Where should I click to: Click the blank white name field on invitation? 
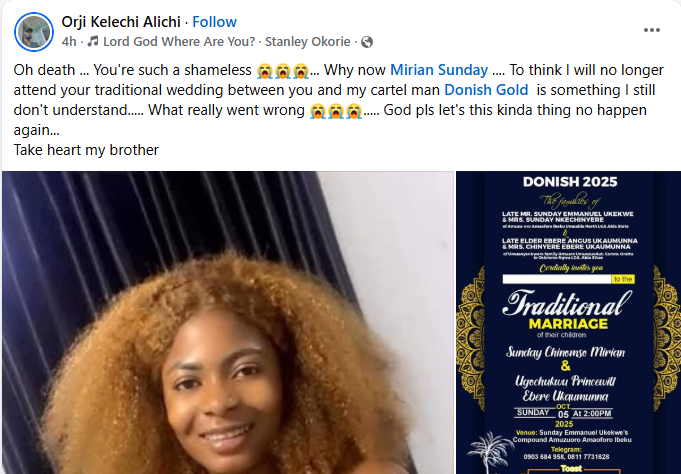(557, 279)
